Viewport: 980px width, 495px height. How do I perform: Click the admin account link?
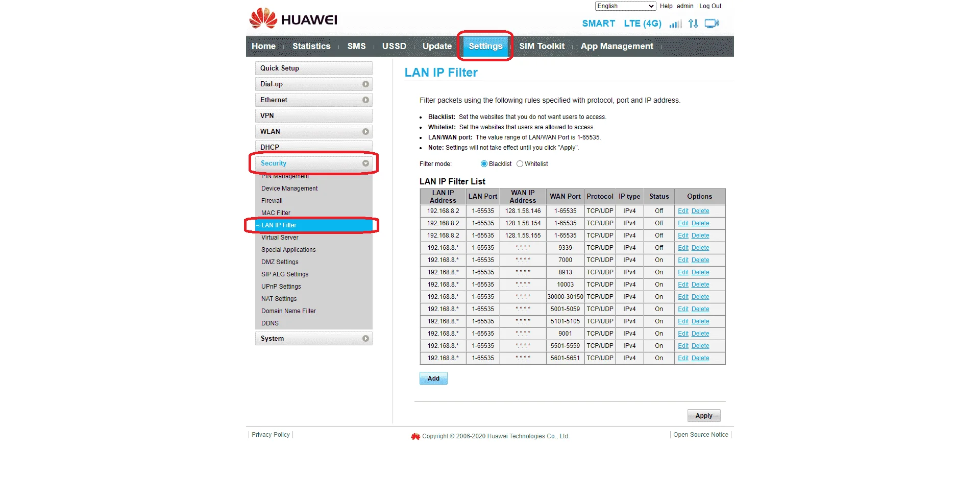tap(685, 6)
